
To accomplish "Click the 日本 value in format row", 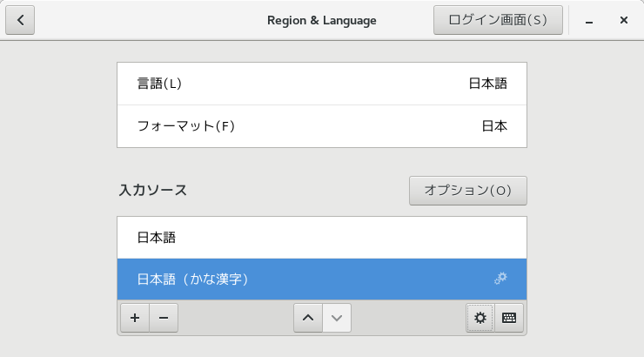I will (x=494, y=126).
